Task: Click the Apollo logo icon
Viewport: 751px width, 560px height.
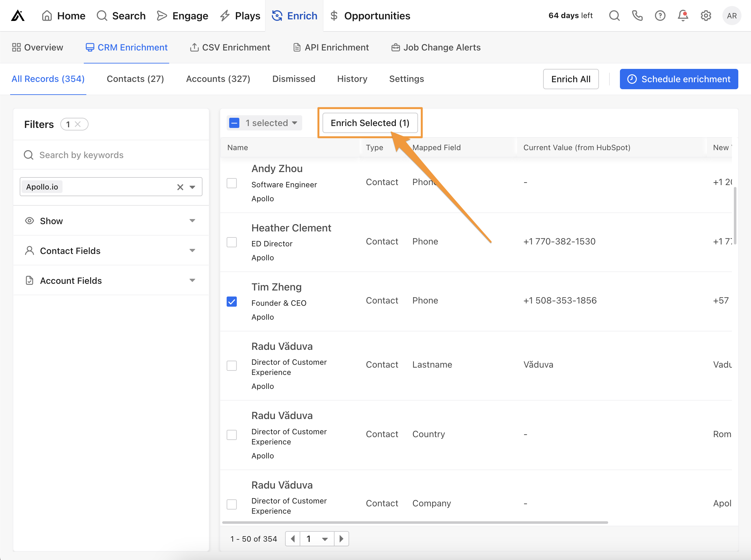Action: click(18, 16)
